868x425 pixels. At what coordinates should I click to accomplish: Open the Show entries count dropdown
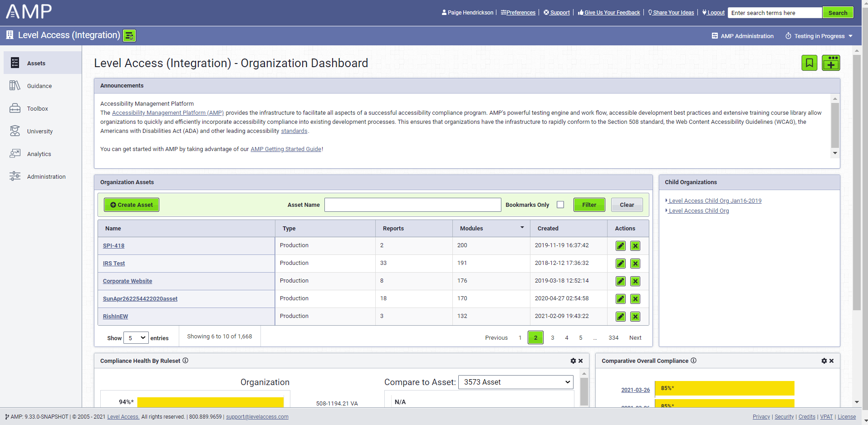[x=136, y=338]
